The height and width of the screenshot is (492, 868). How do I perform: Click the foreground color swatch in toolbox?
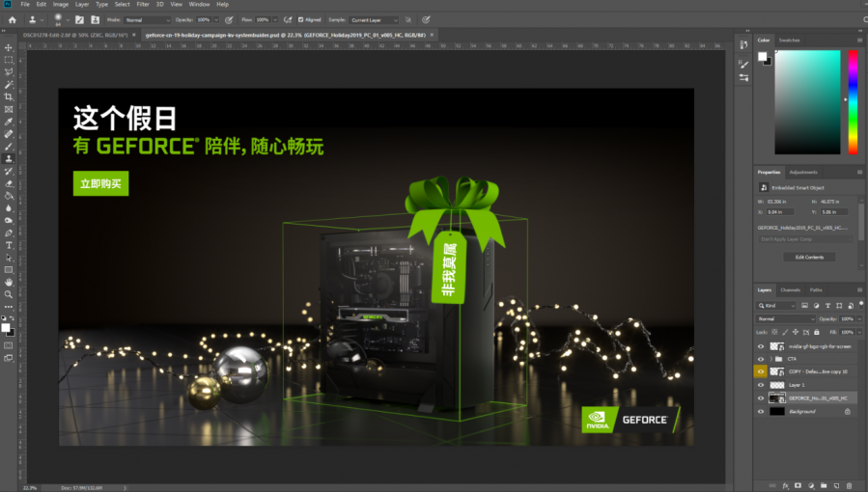(x=6, y=328)
